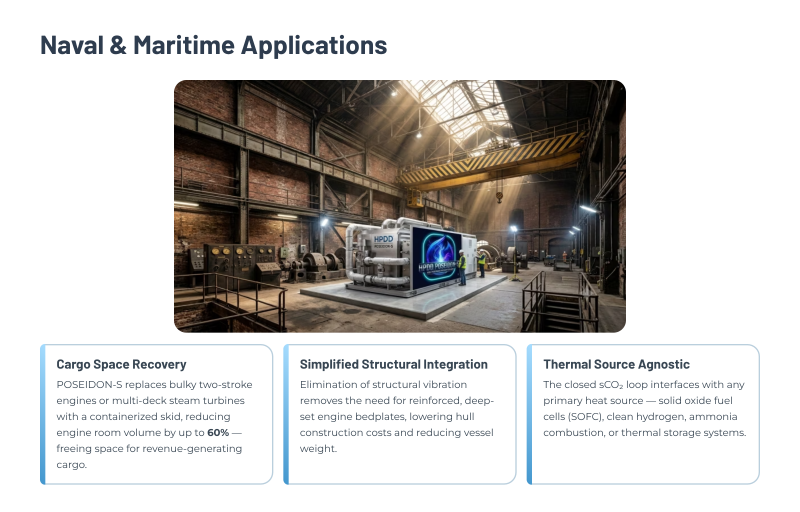The width and height of the screenshot is (800, 512).
Task: Select the structural vibration description paragraph
Action: click(396, 416)
